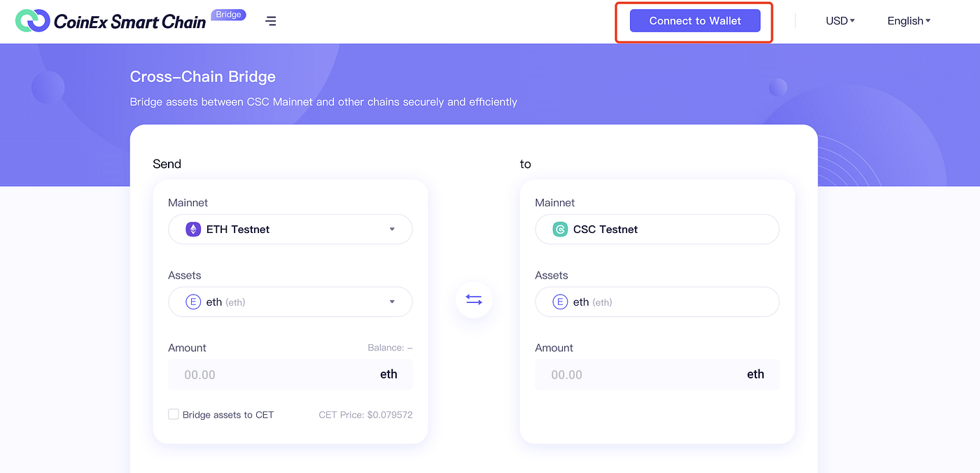
Task: Click the E icon in Send assets
Action: coord(193,302)
